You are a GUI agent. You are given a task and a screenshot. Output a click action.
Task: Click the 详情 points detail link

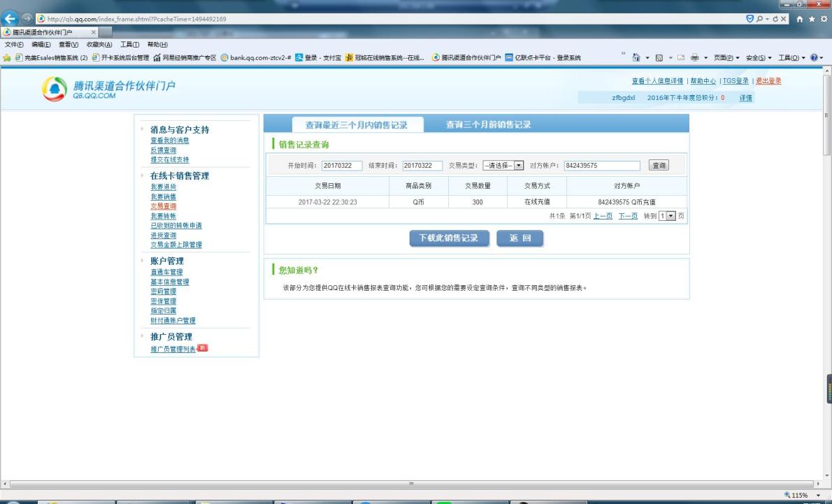tap(745, 98)
